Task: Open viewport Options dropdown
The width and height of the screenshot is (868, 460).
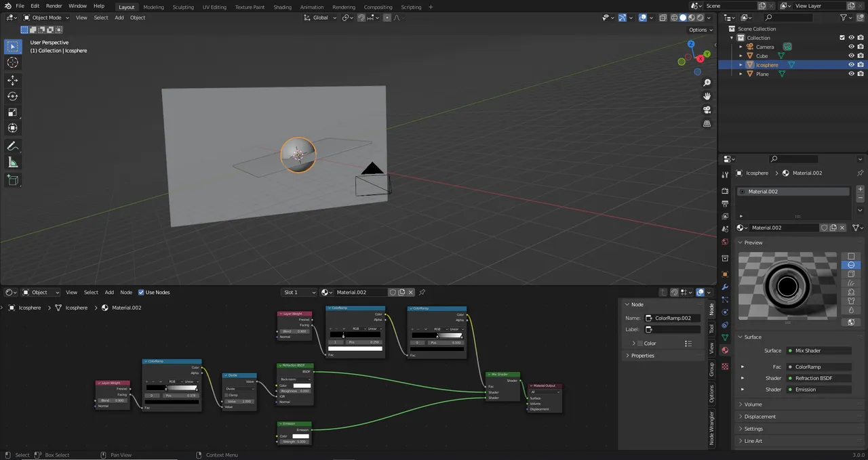Action: [700, 30]
